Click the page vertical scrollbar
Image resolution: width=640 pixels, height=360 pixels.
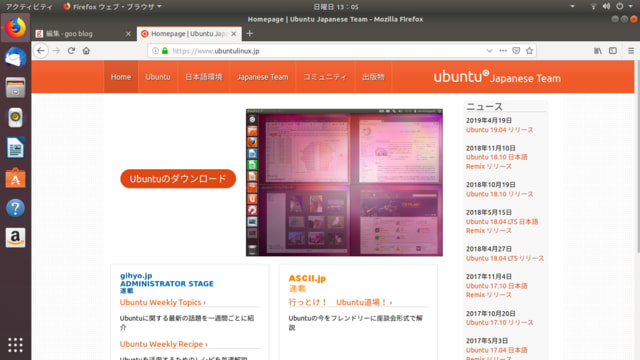coord(637,157)
